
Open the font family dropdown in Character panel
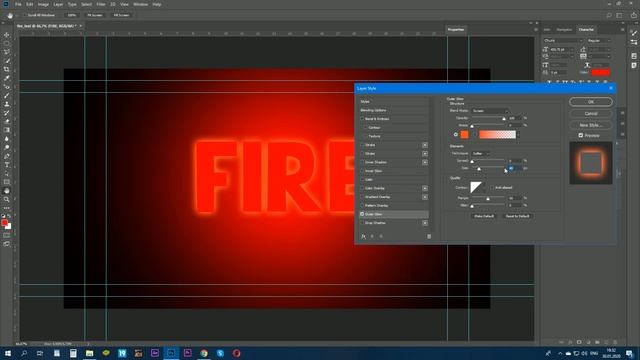pos(563,40)
